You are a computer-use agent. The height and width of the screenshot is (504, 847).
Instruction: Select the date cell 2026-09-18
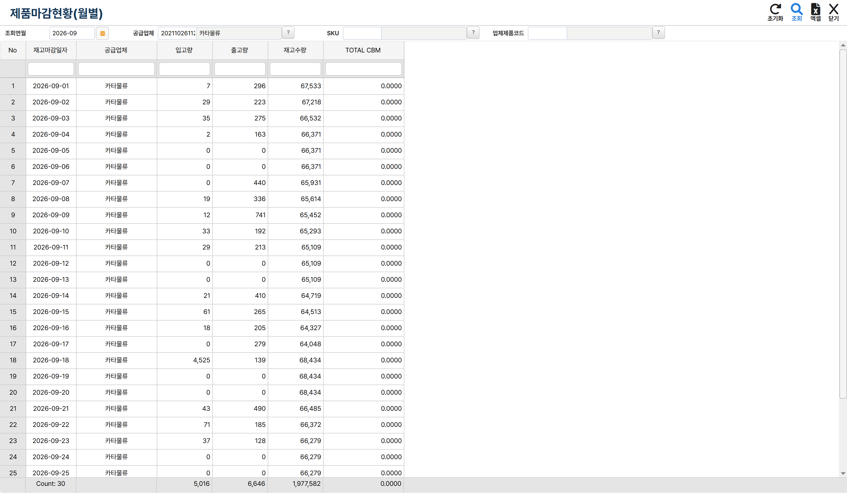tap(51, 360)
